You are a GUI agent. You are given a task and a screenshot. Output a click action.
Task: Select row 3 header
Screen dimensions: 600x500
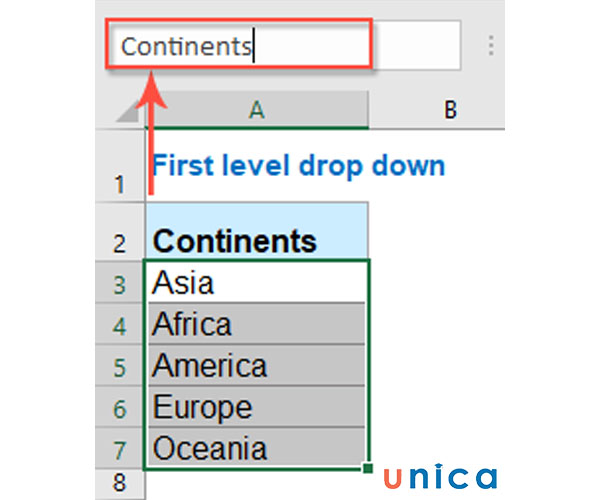(121, 285)
